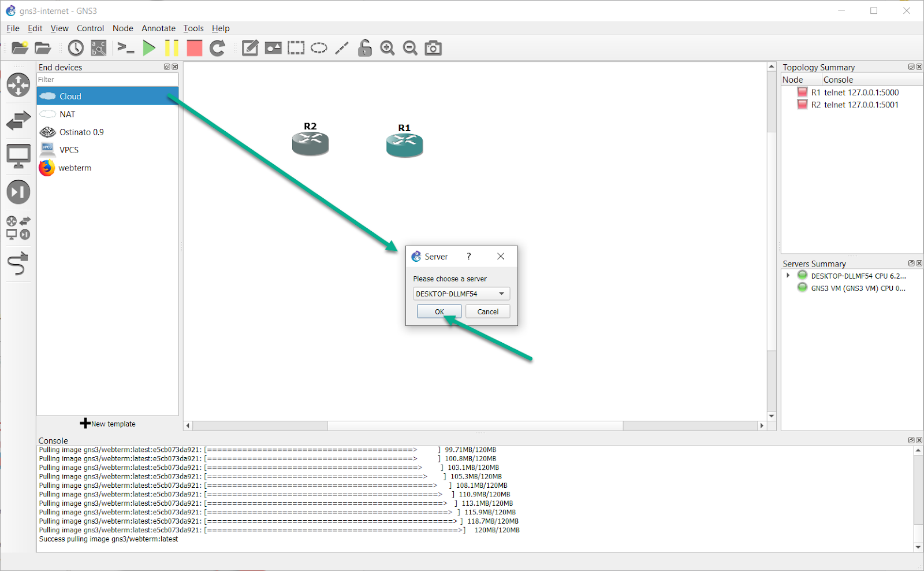924x571 pixels.
Task: Close the End devices panel
Action: click(x=175, y=67)
